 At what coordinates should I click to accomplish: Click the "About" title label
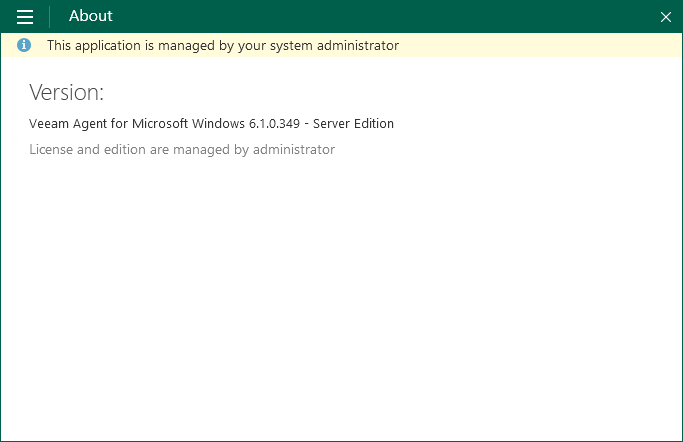(x=90, y=16)
